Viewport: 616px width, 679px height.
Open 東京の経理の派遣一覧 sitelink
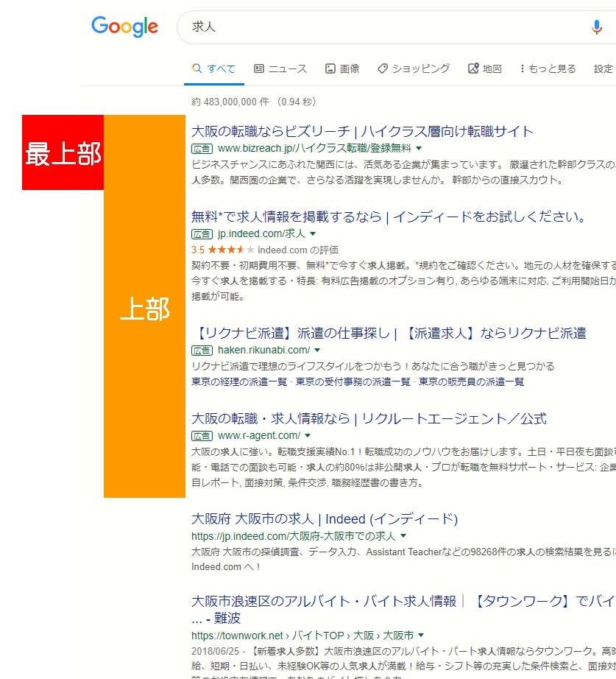[239, 381]
